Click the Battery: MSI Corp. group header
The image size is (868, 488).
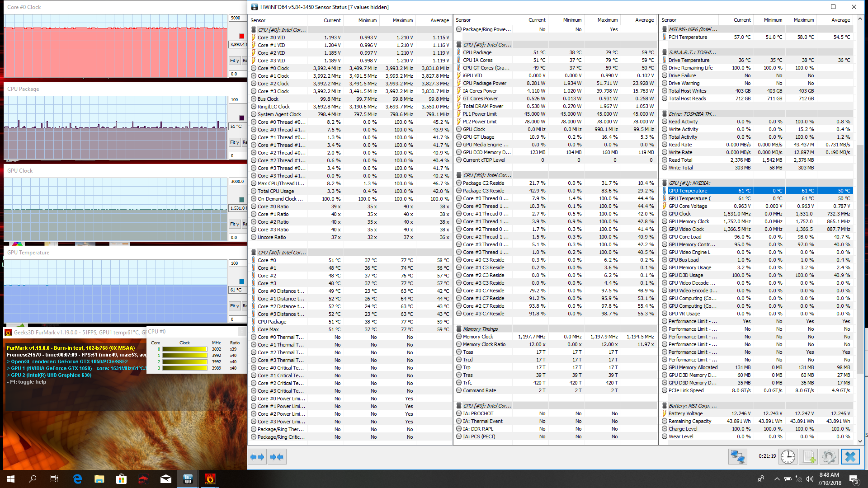coord(757,406)
